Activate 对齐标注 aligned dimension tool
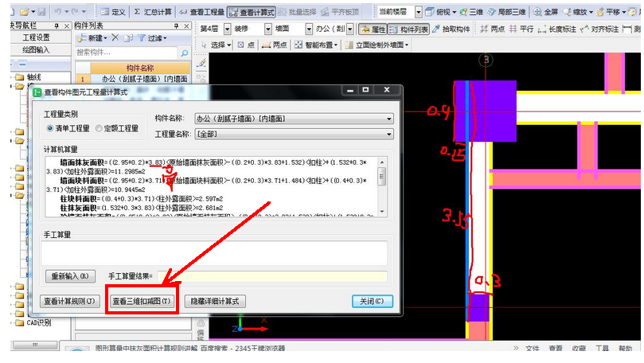This screenshot has width=644, height=363. coord(599,29)
